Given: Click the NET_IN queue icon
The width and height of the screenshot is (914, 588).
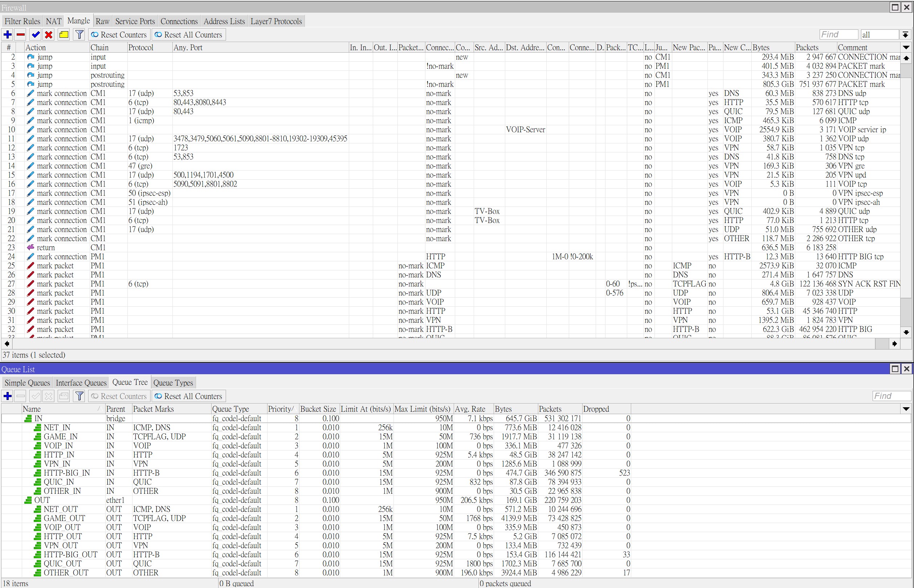Looking at the screenshot, I should pos(37,428).
